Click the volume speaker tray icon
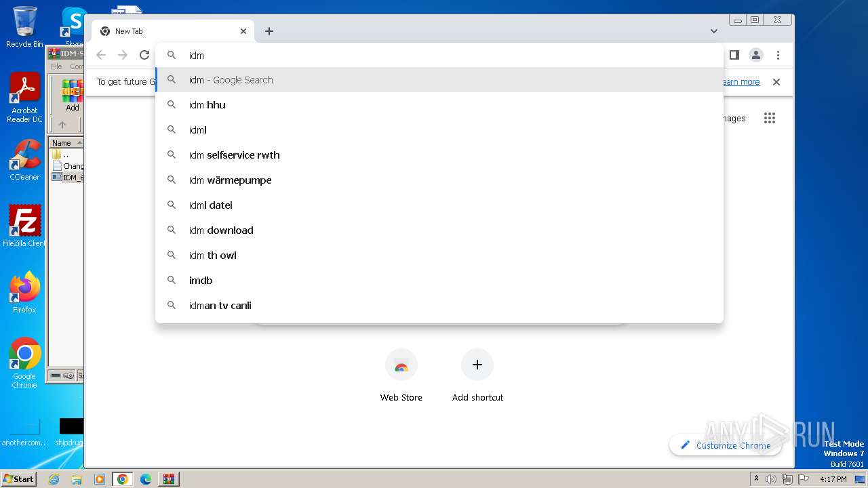Screen dimensions: 868x488 [771, 479]
